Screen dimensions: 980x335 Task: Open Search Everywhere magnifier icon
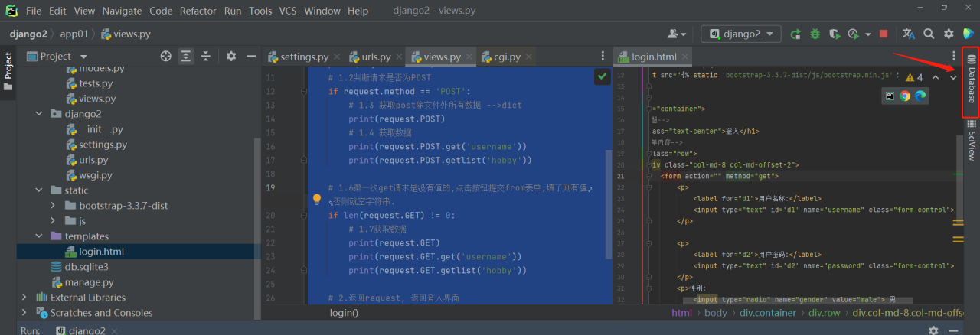click(x=929, y=34)
